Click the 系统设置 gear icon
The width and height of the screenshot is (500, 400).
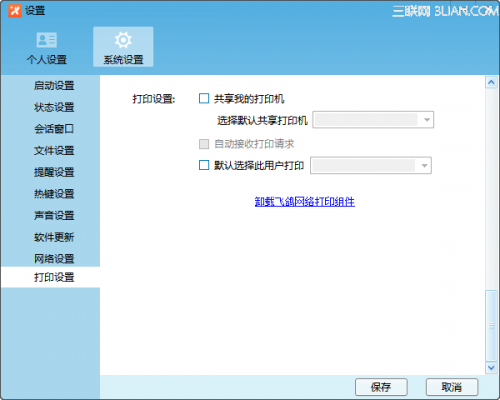[x=123, y=40]
